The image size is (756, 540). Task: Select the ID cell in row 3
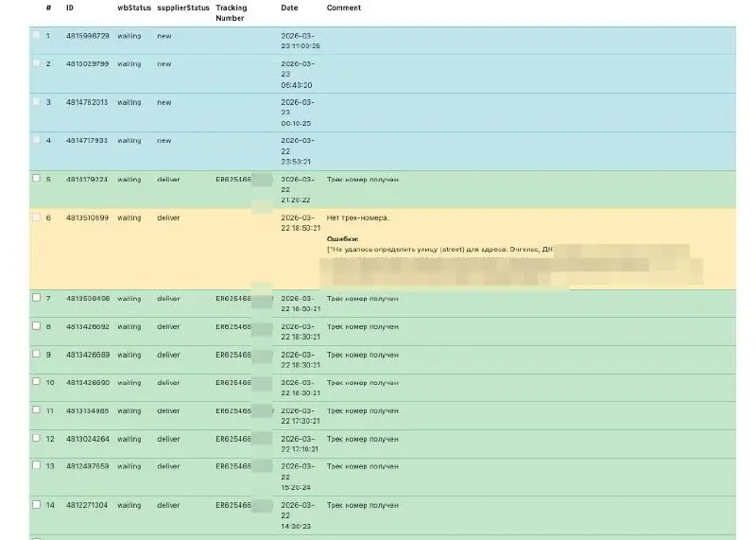87,102
